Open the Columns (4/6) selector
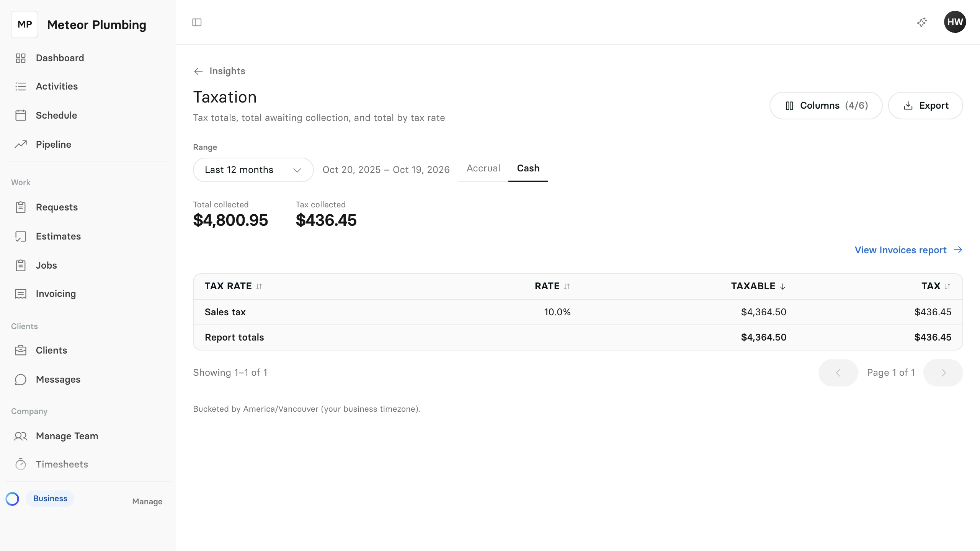Screen dimensions: 980x551 pos(826,106)
